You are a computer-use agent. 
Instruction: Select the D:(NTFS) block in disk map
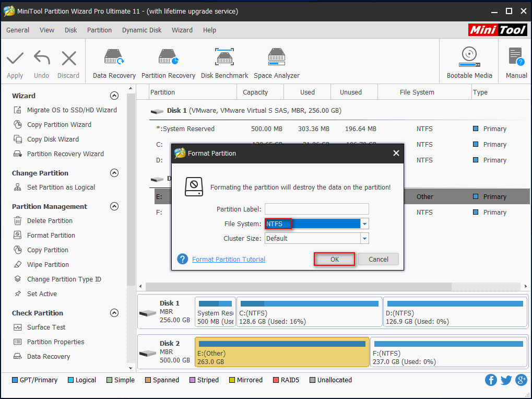[x=455, y=312]
